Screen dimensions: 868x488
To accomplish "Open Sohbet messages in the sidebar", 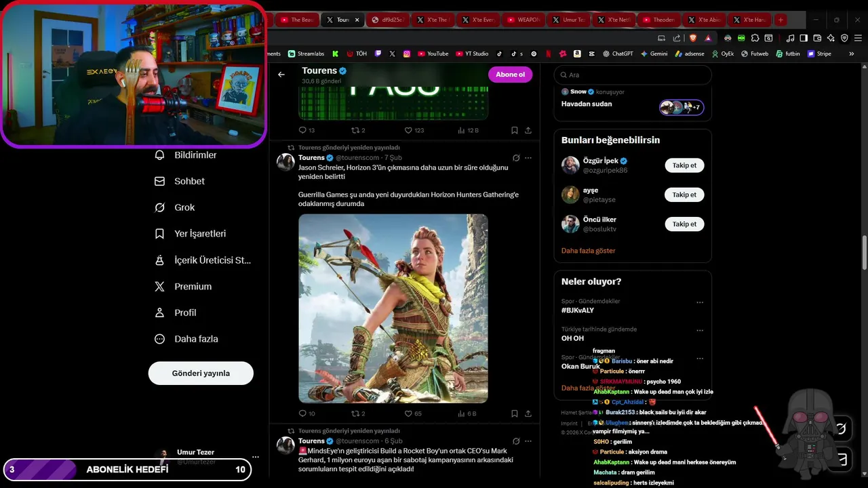I will pyautogui.click(x=180, y=181).
